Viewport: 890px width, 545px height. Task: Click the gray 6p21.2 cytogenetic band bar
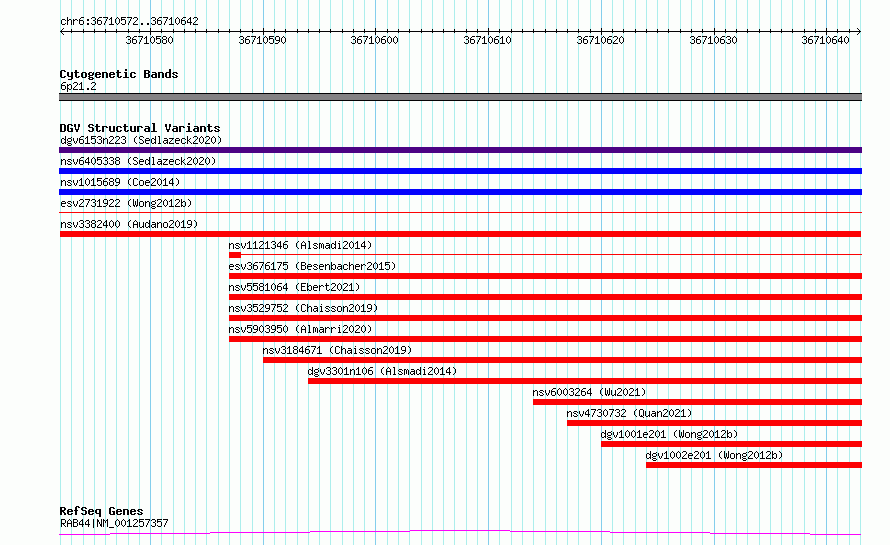(x=460, y=97)
